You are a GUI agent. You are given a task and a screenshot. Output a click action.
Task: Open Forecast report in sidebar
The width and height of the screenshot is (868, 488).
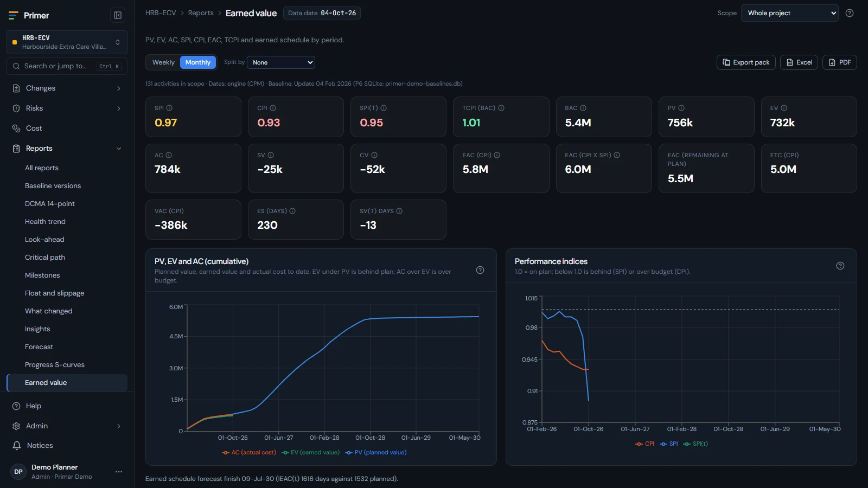[39, 346]
